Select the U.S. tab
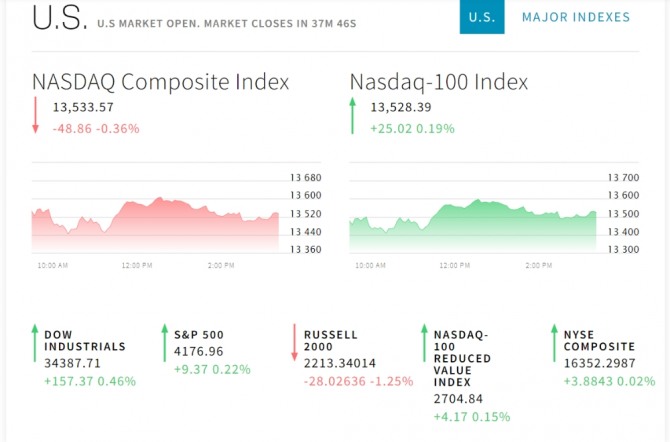670x442 pixels. pos(482,17)
